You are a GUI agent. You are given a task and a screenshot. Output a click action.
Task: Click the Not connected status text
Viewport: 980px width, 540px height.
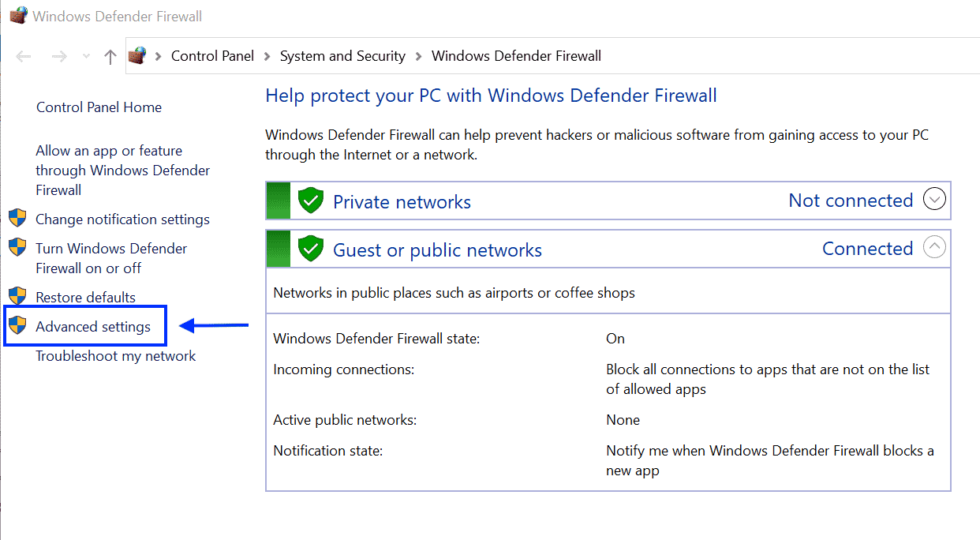[851, 201]
